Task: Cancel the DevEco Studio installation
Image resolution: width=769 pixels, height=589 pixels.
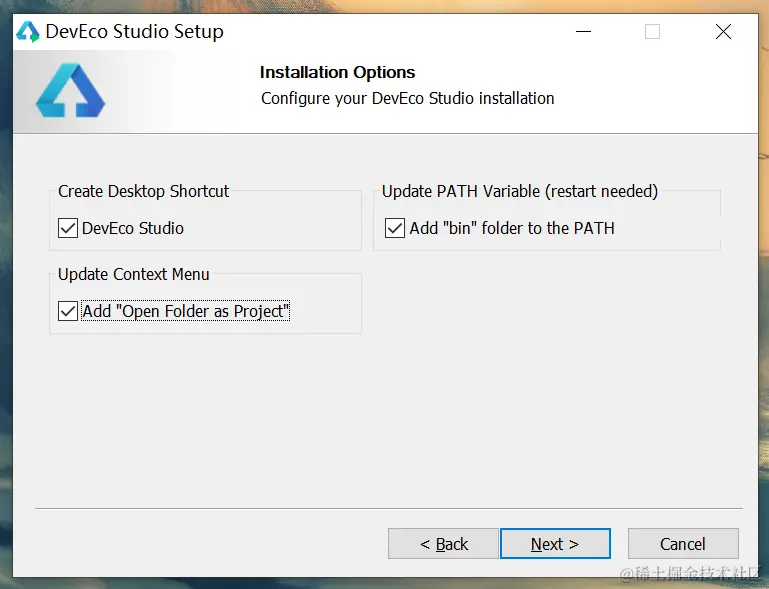Action: pyautogui.click(x=683, y=544)
